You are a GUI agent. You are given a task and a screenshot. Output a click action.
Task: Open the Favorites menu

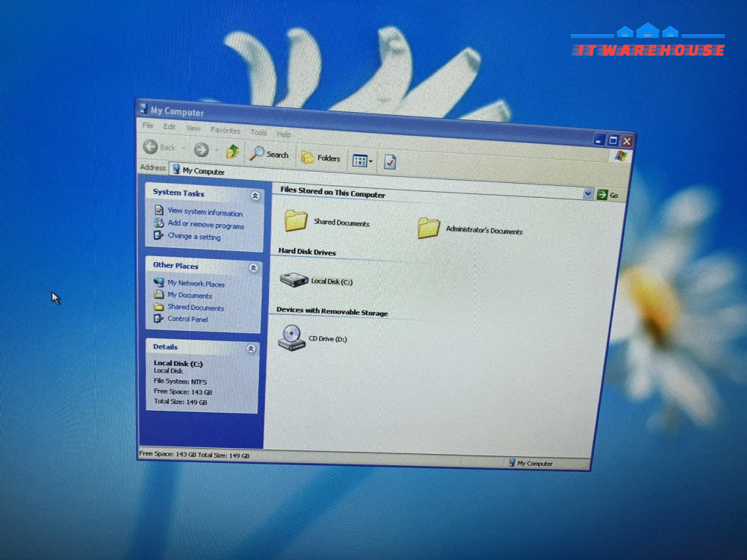[x=226, y=130]
